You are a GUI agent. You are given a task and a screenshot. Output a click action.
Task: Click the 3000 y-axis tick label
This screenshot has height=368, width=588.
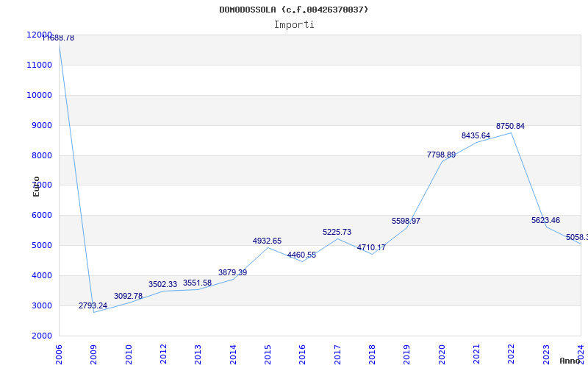pos(42,305)
